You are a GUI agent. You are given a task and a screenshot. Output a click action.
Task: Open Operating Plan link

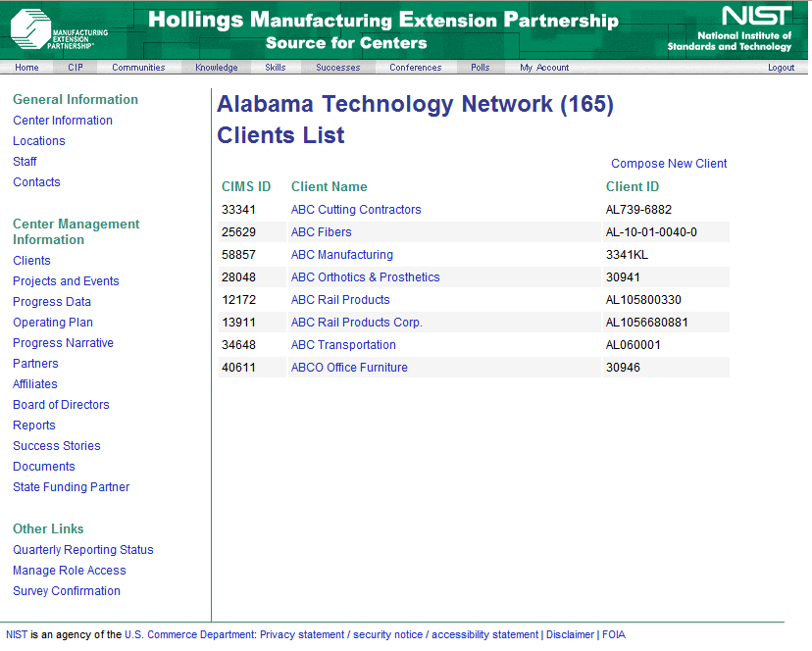[x=53, y=323]
